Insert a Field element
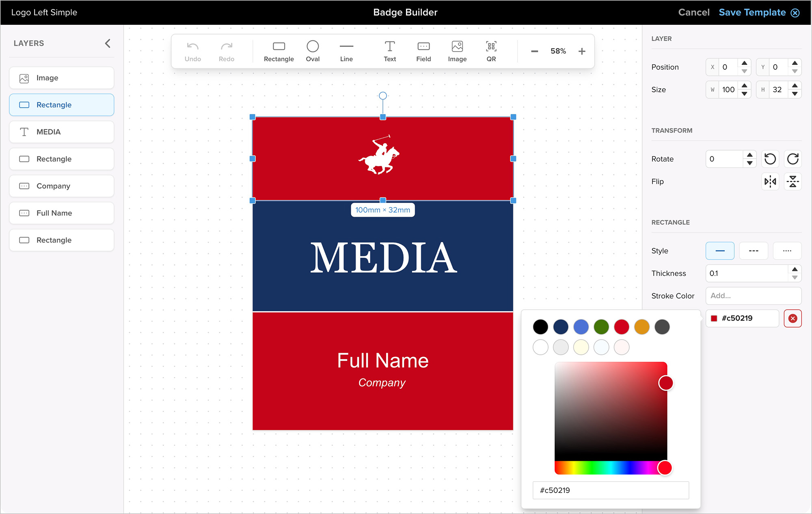 point(423,50)
